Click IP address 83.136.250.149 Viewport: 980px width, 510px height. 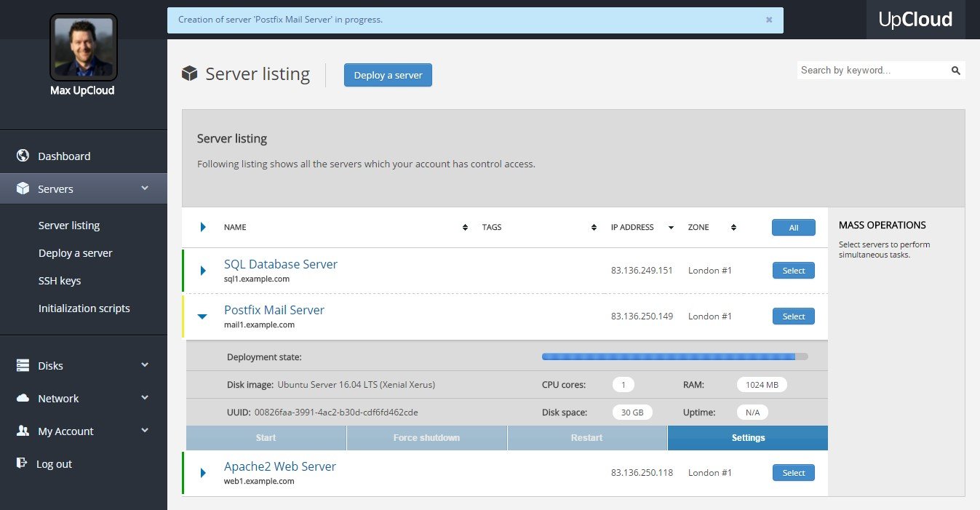[642, 316]
